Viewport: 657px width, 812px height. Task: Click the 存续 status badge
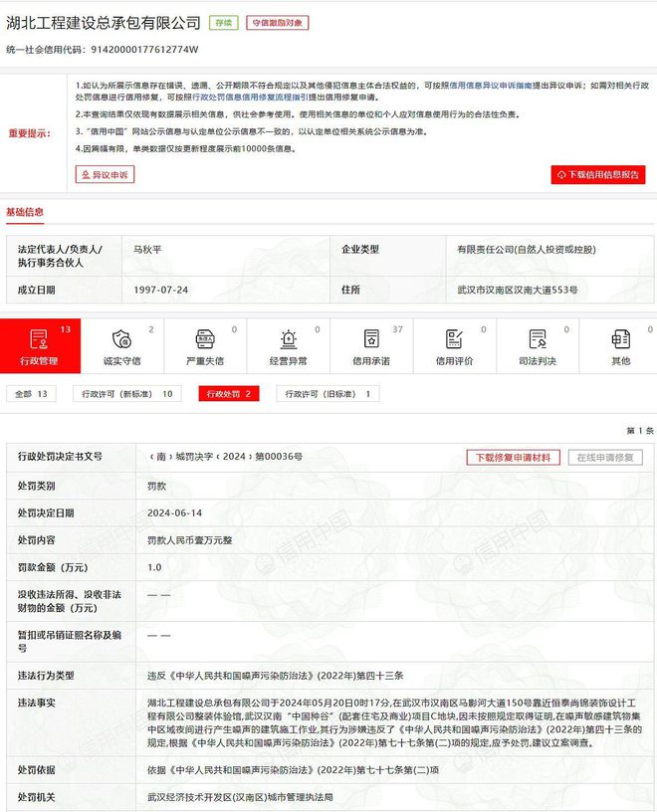click(224, 23)
